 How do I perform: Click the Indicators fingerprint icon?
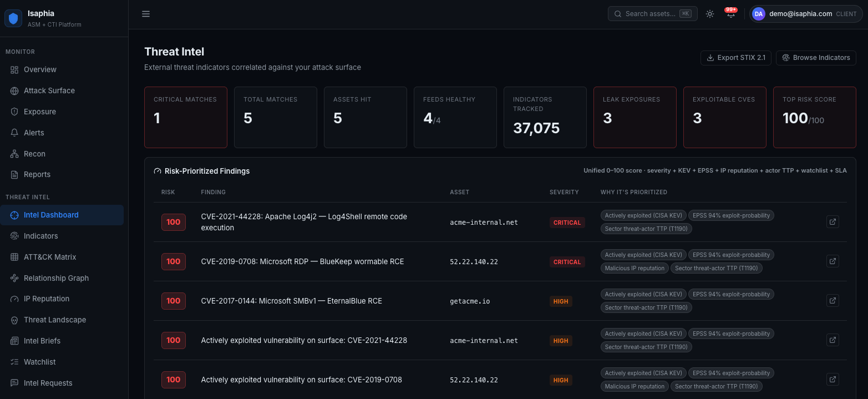(x=14, y=236)
